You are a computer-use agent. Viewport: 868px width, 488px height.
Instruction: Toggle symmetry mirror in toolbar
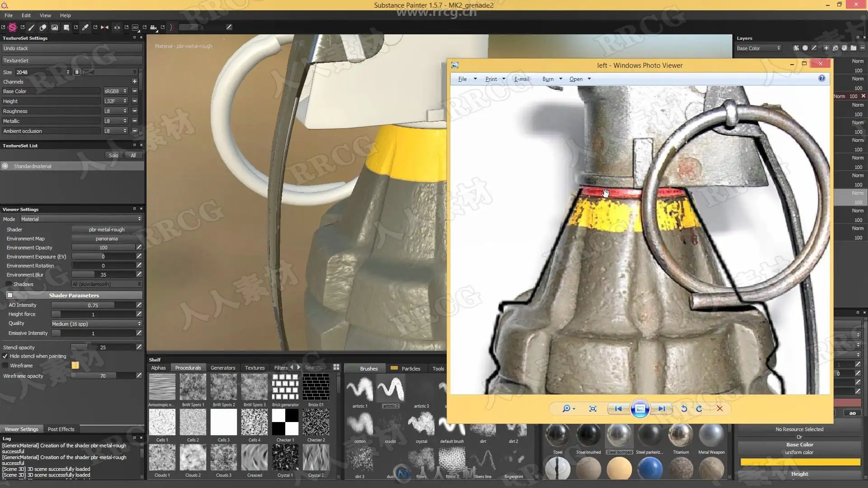tap(104, 27)
